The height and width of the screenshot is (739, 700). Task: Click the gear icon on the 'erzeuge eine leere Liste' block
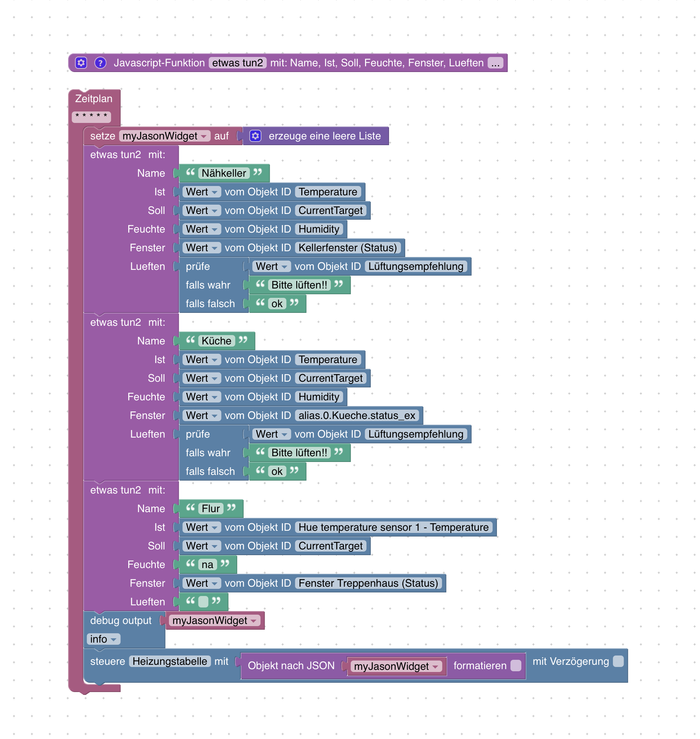255,136
